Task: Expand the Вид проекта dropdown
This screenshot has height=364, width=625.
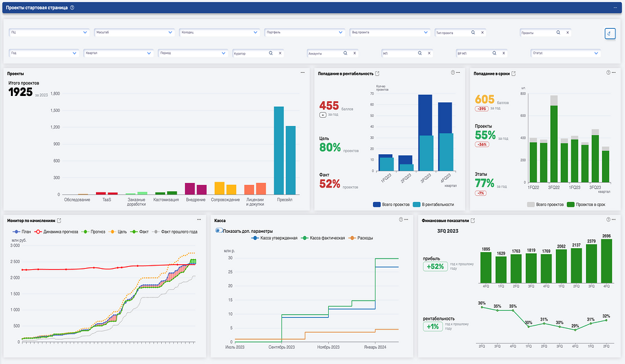Action: tap(390, 32)
